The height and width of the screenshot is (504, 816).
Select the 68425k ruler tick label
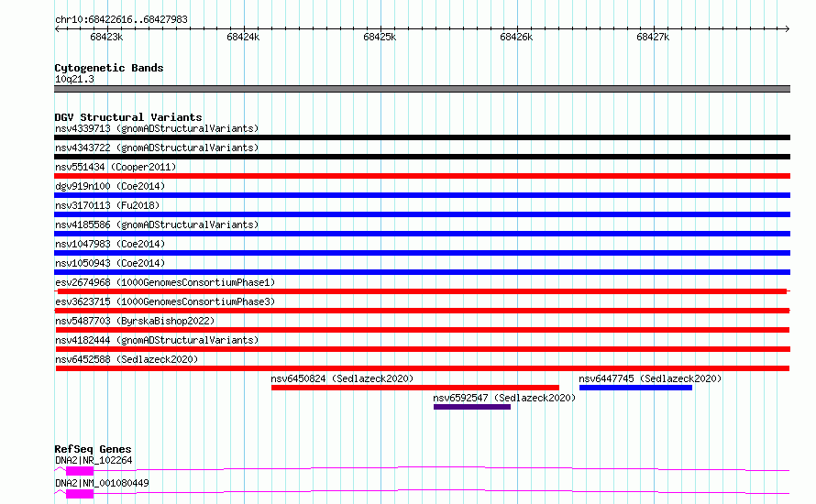click(380, 37)
